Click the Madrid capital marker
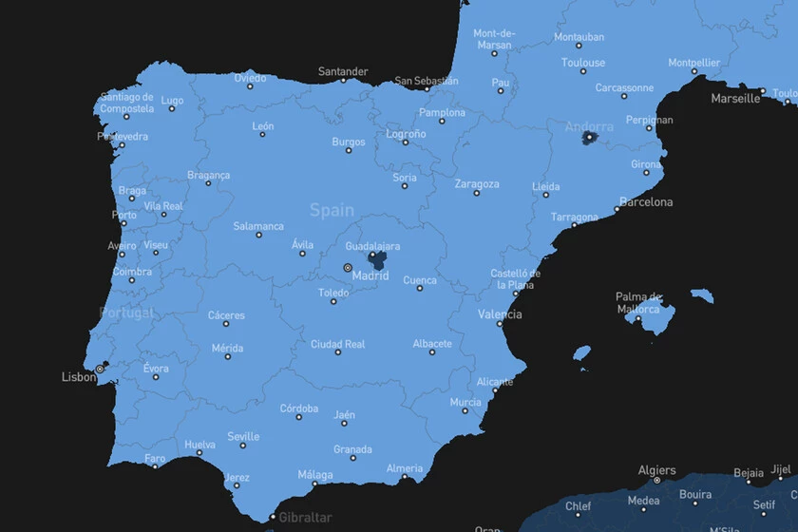 pyautogui.click(x=348, y=269)
